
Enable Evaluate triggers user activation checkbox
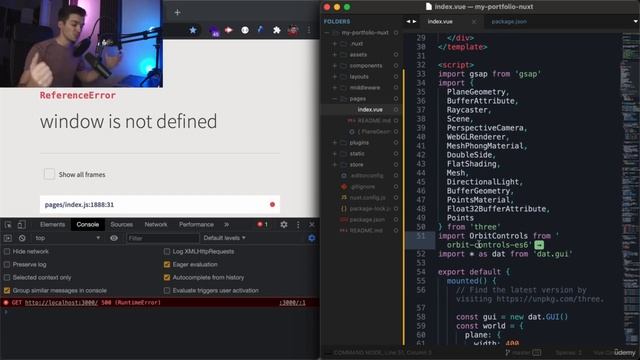167,291
